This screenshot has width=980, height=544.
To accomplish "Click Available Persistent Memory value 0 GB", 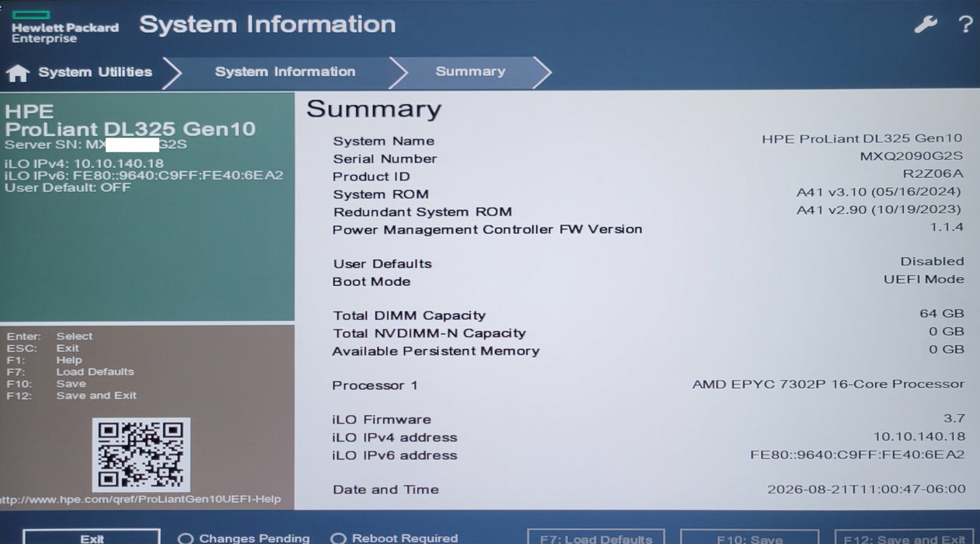I will tap(947, 349).
